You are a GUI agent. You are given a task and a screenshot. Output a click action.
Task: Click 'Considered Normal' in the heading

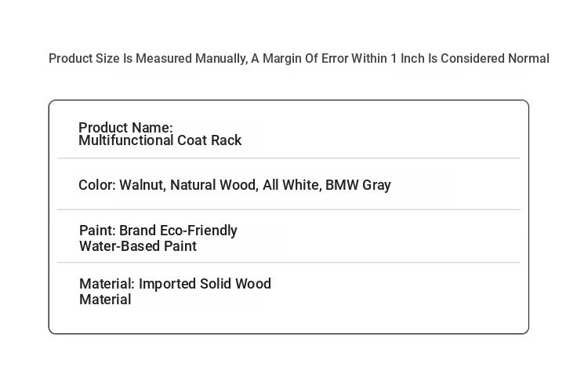[495, 59]
